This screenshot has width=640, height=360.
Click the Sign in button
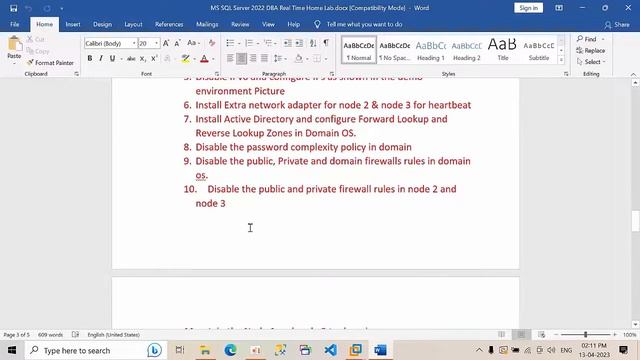tap(529, 8)
